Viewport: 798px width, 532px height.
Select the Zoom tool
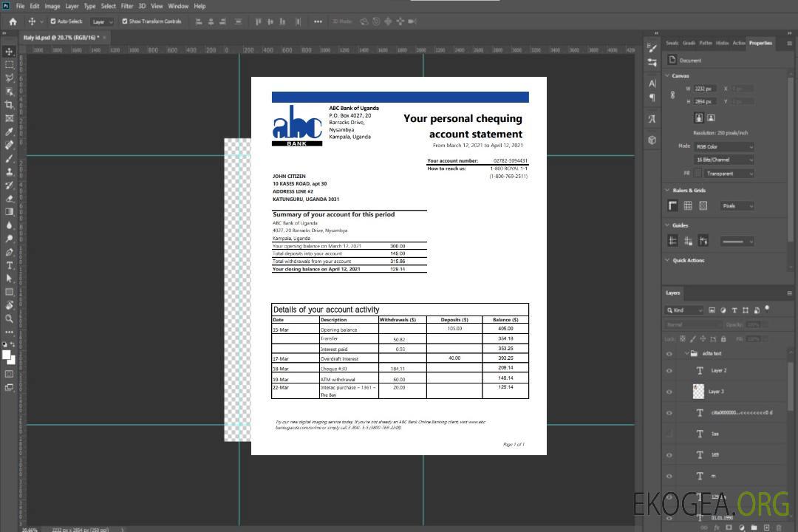click(9, 318)
